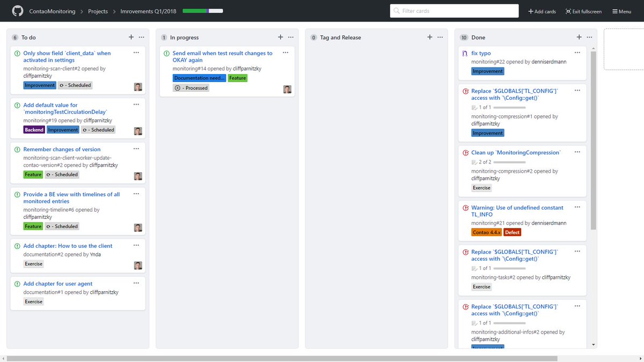Screen dimensions: 644x362
Task: Open options menu of 'Remember changes of version' card
Action: (136, 149)
